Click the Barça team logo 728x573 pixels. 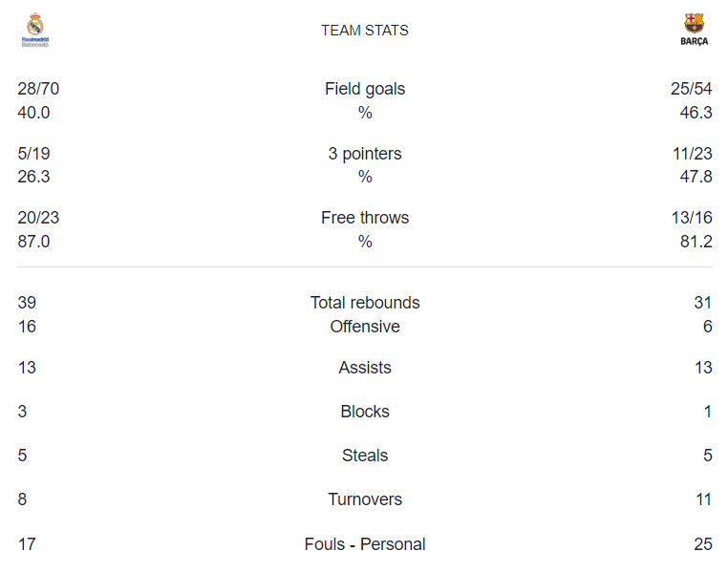tap(695, 30)
